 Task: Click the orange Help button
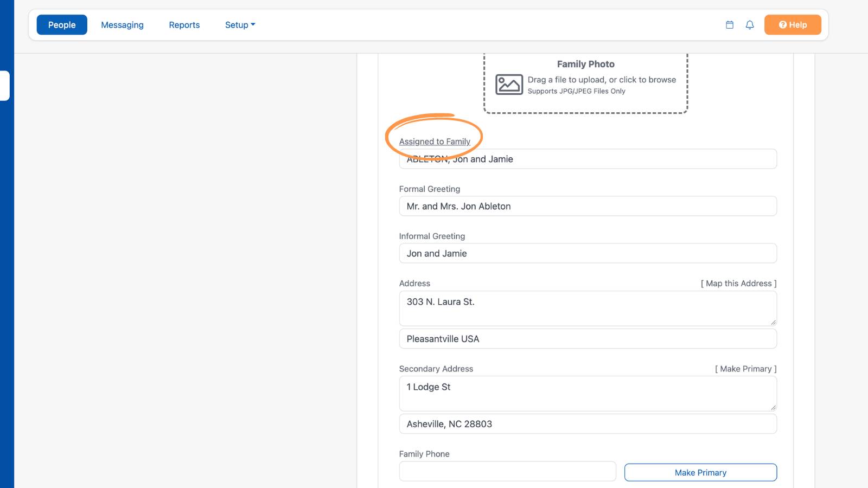click(793, 25)
